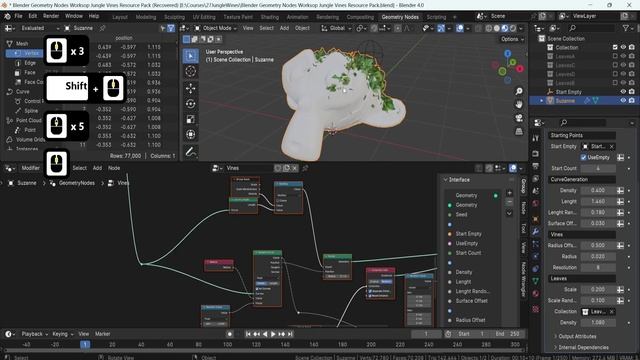This screenshot has height=360, width=640.
Task: Open the Window menu
Action: pyautogui.click(x=74, y=16)
